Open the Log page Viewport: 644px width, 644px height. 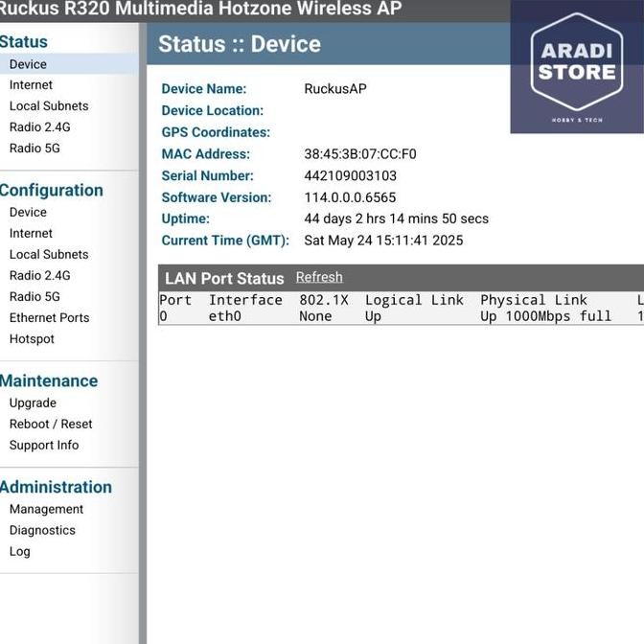[20, 552]
